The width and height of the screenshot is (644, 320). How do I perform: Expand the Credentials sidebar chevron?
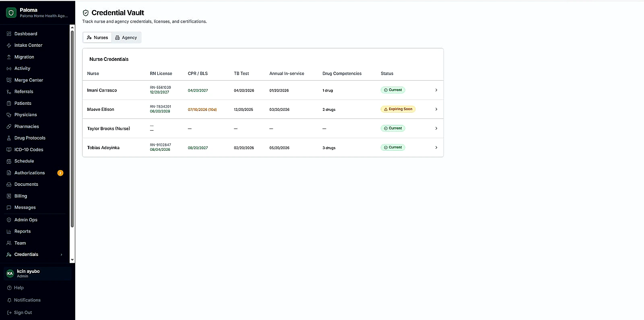pos(62,255)
